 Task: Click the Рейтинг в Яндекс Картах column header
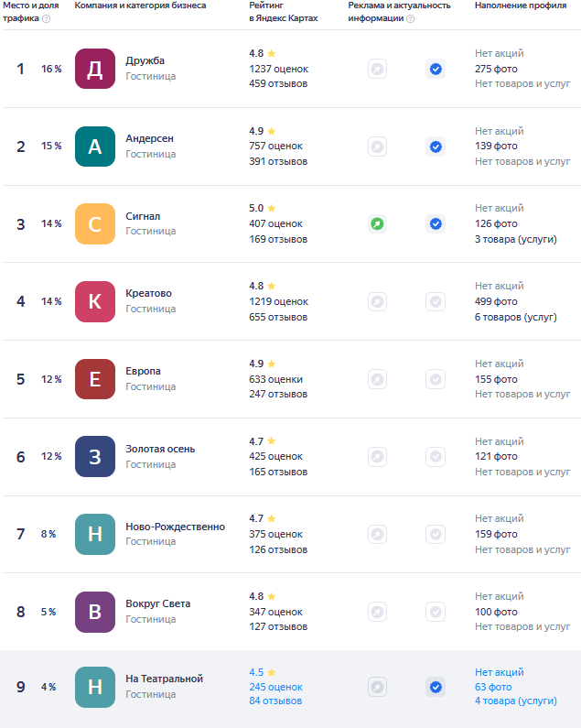pyautogui.click(x=284, y=12)
